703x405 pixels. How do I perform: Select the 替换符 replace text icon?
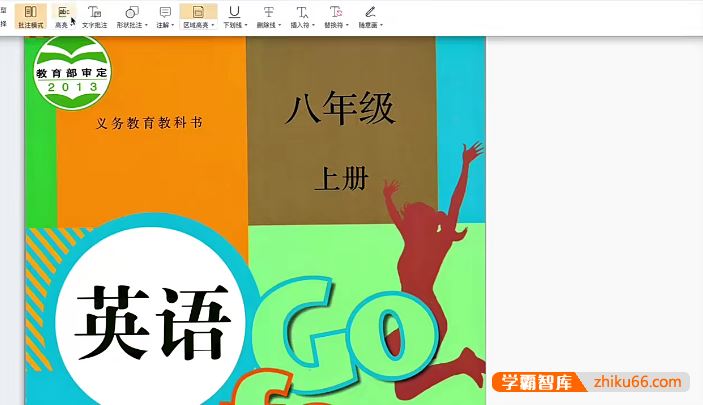(336, 12)
